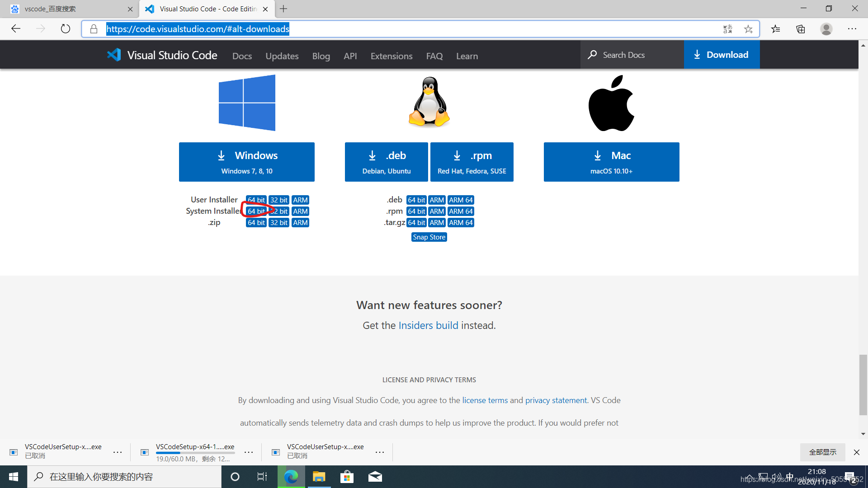Click .deb ARM 64 link

pos(461,200)
